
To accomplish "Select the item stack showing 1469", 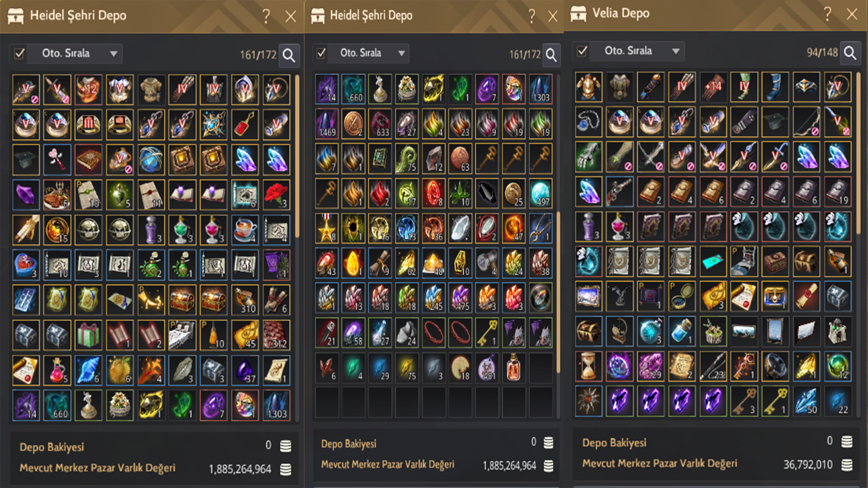I will click(x=326, y=123).
